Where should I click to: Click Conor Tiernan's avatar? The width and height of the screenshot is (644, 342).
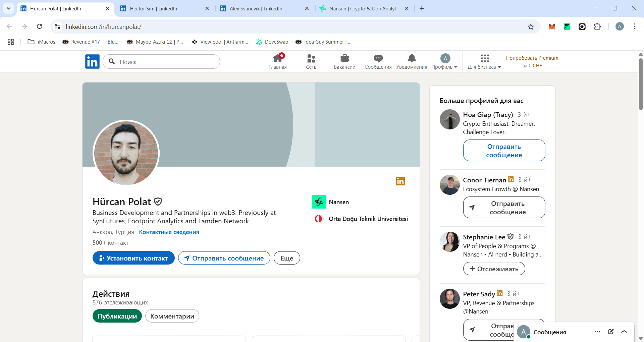[449, 185]
